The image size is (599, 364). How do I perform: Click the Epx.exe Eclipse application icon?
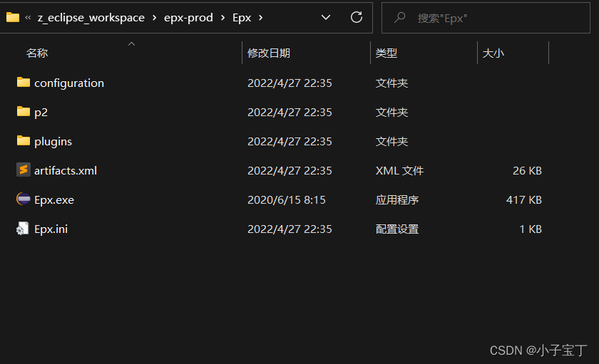pyautogui.click(x=24, y=199)
